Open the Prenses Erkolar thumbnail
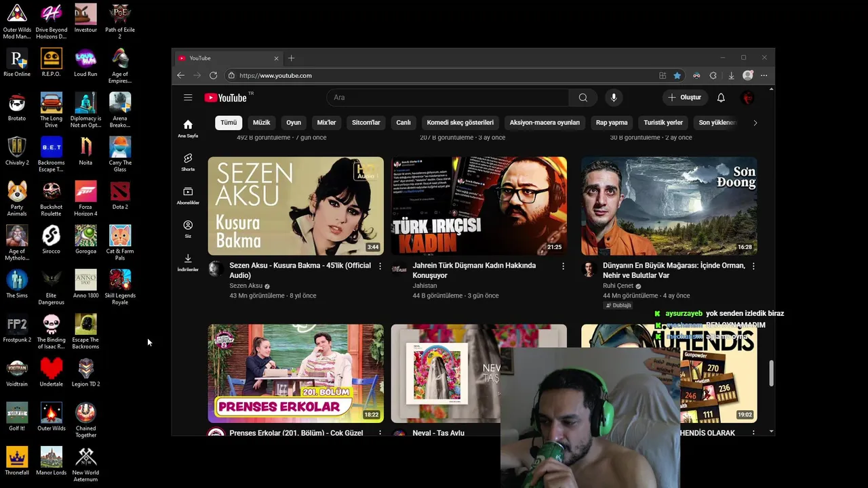 (x=296, y=373)
